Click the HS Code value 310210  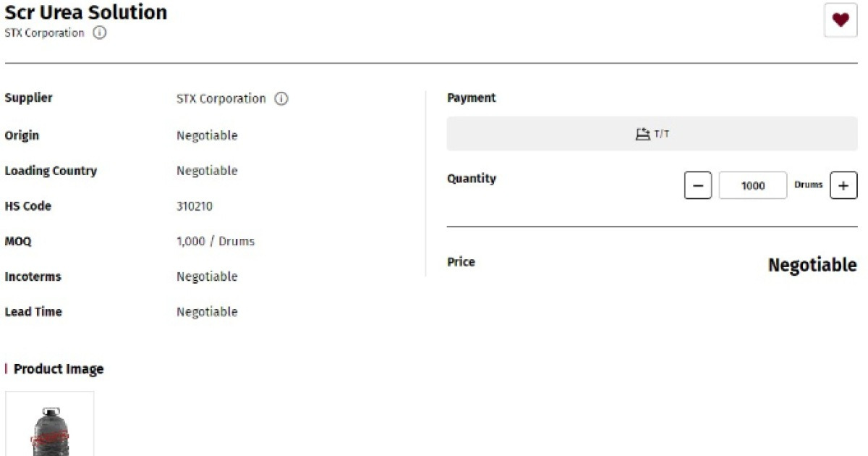(x=195, y=206)
